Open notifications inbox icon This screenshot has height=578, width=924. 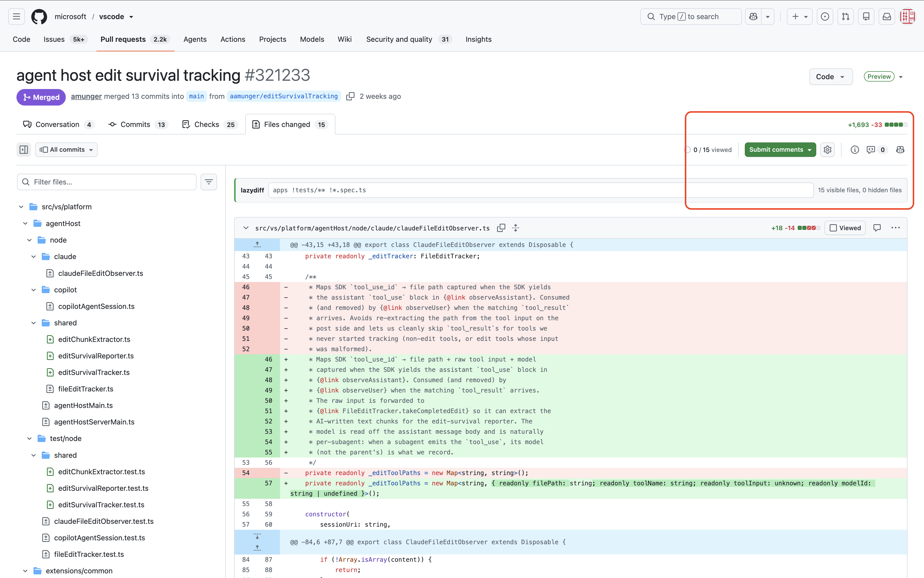(887, 17)
